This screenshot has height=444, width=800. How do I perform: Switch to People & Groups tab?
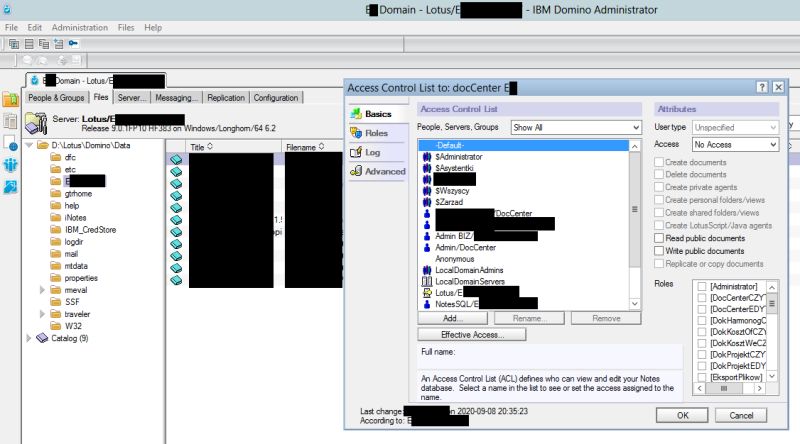[x=56, y=97]
